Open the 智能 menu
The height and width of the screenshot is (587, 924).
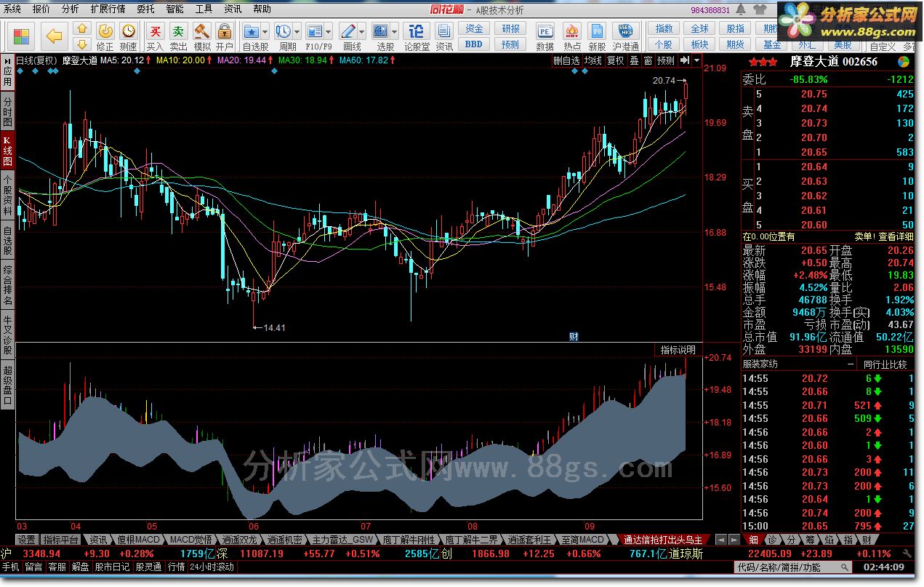tap(174, 9)
